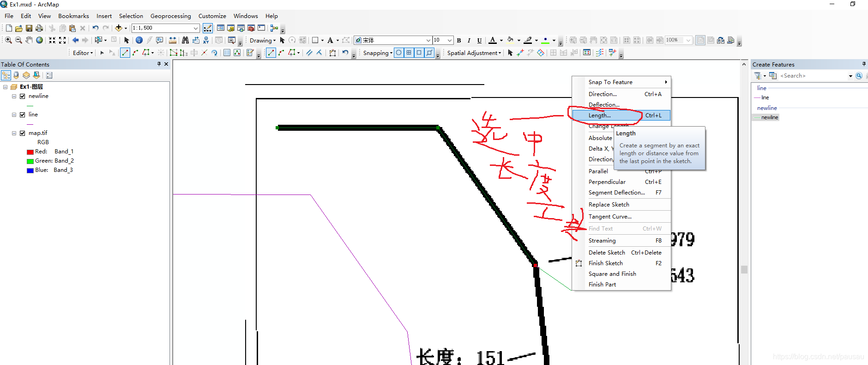This screenshot has width=868, height=365.
Task: Select the Pan hand tool
Action: tap(29, 40)
